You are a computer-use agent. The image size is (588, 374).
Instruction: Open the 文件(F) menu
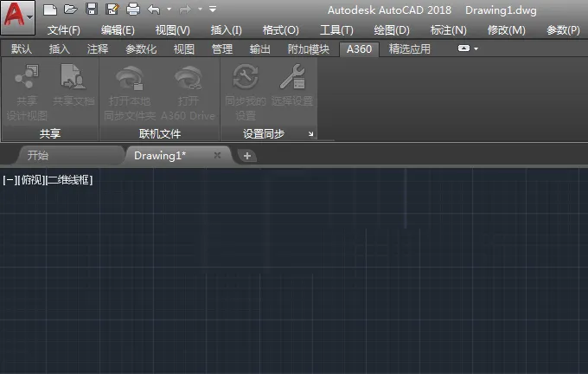point(64,30)
